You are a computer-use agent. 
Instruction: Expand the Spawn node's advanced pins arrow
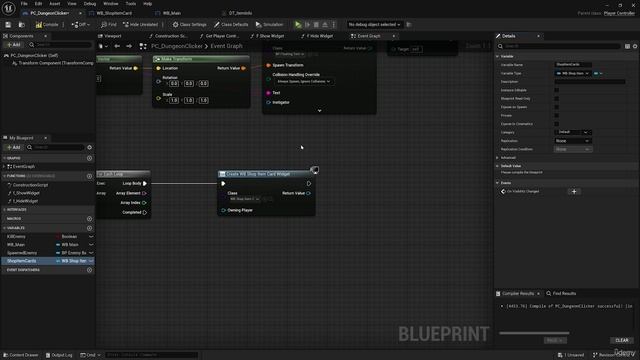click(319, 111)
